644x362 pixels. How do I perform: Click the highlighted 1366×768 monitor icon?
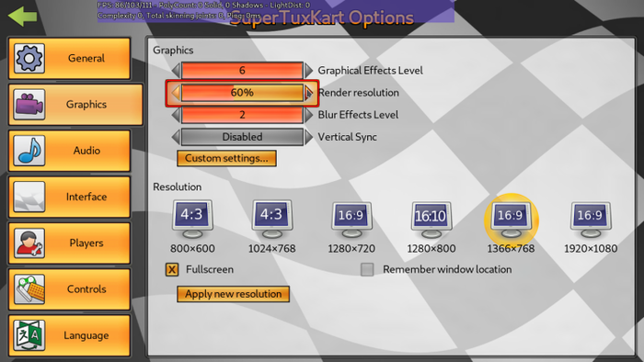(511, 220)
